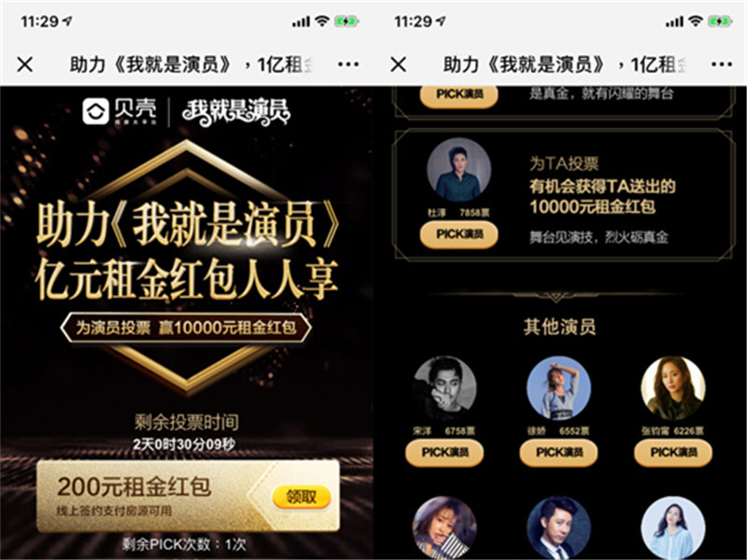
Task: Vote with PICK演员 under 杜淳
Action: (x=458, y=234)
